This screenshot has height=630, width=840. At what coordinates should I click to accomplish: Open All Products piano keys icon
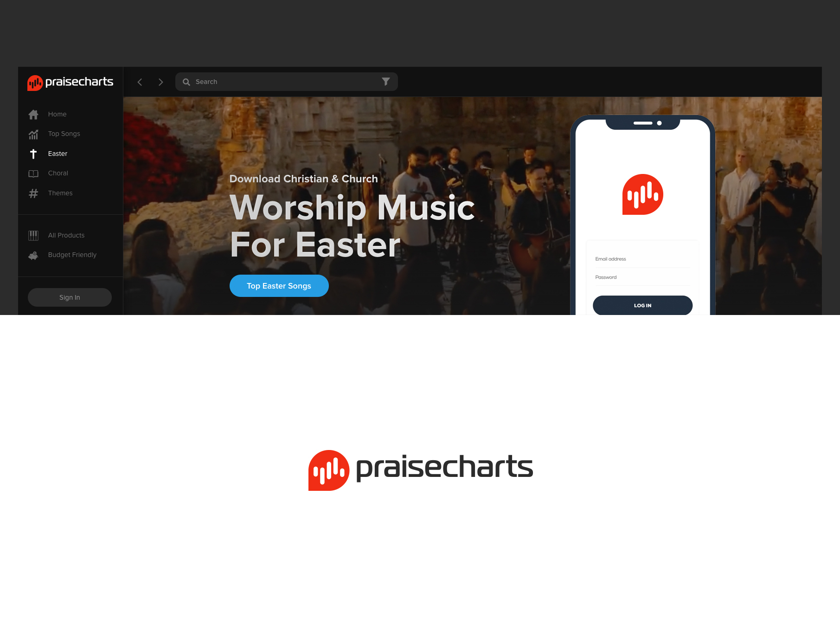point(33,236)
